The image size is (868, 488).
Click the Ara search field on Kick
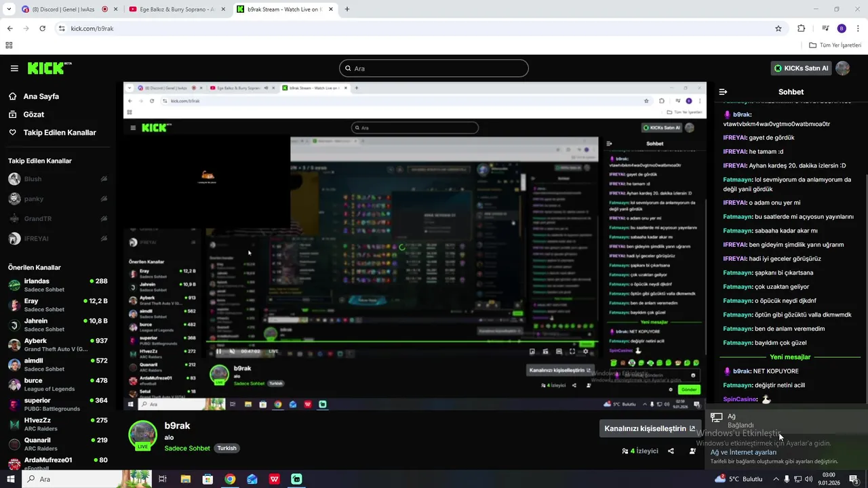tap(434, 68)
